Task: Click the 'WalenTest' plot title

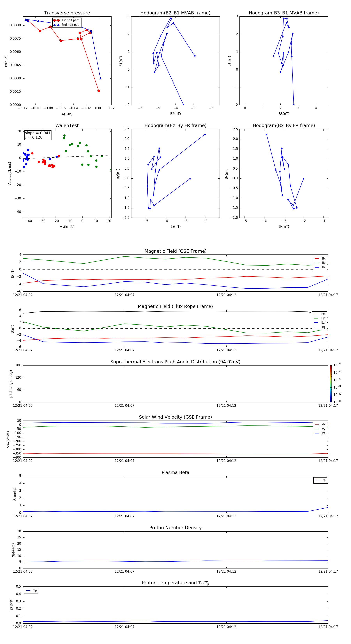Action: tap(67, 125)
